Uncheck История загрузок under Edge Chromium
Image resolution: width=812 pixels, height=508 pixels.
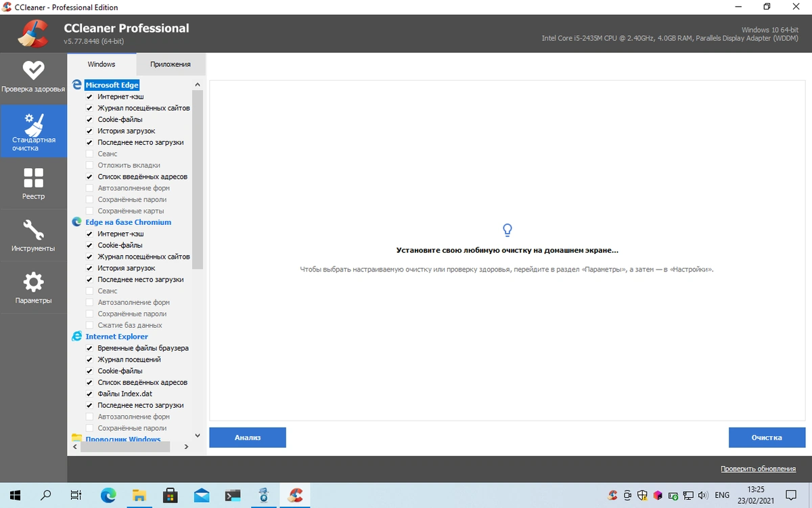click(x=90, y=268)
